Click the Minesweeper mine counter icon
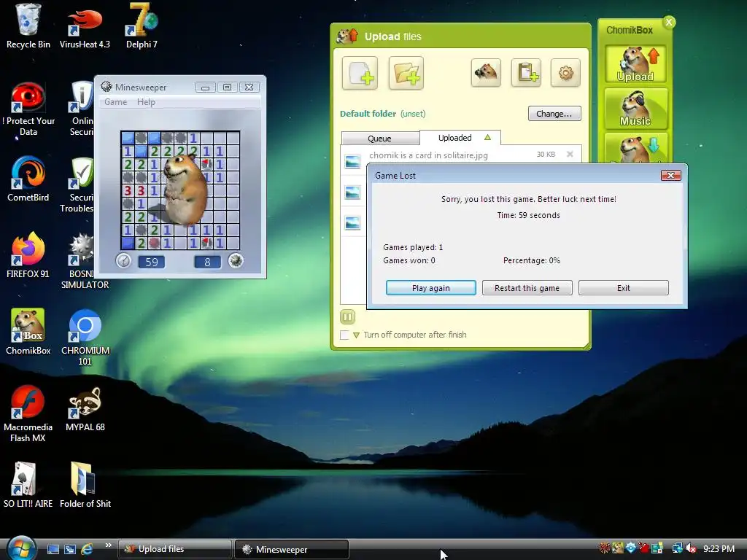 point(236,261)
